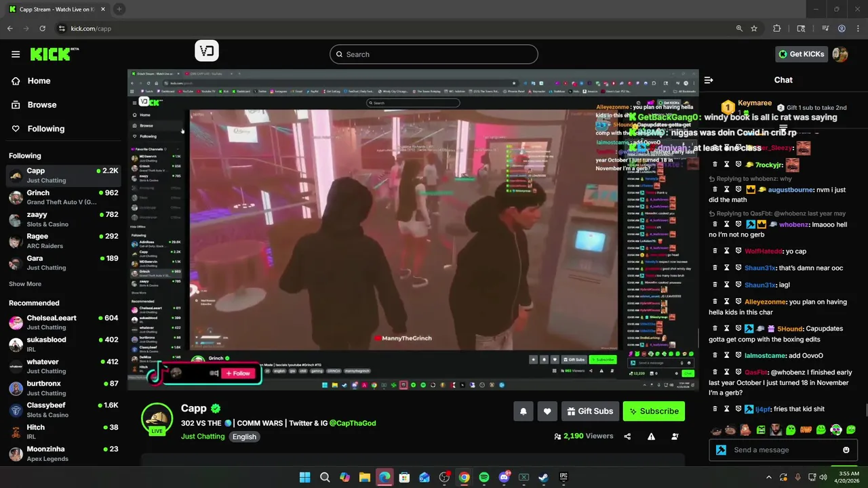Screen dimensions: 868x488
Task: Open Ragee channel in Following list
Action: [64, 241]
